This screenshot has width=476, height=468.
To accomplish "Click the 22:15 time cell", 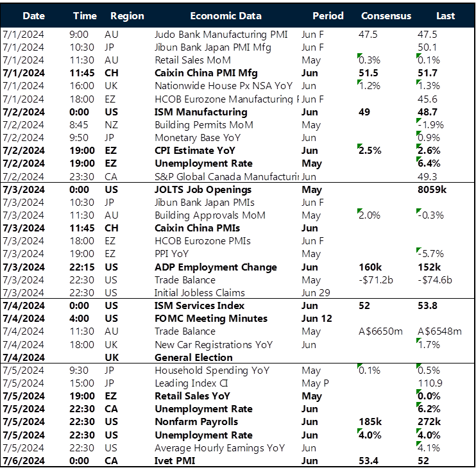I will tap(82, 267).
